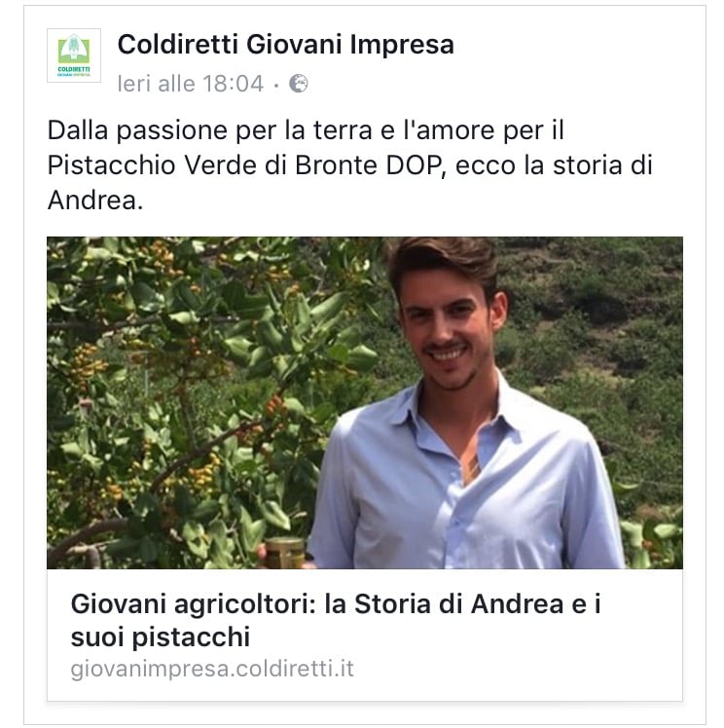Open the Coldiretti Giovani Impresa page name
Image resolution: width=724 pixels, height=728 pixels.
click(285, 45)
